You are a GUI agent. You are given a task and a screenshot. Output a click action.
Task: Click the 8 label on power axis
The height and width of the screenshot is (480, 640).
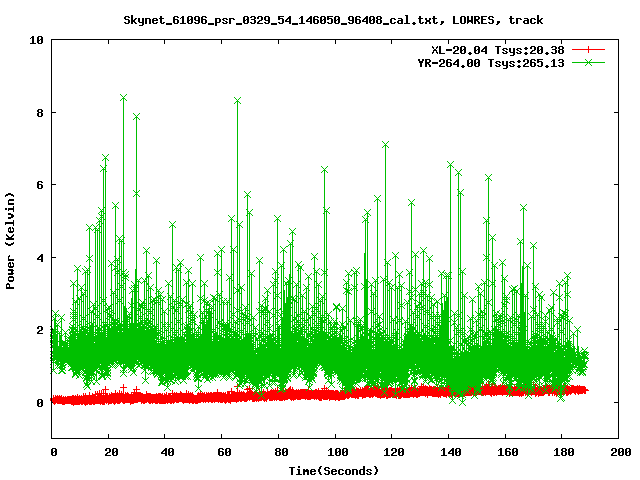(x=39, y=113)
